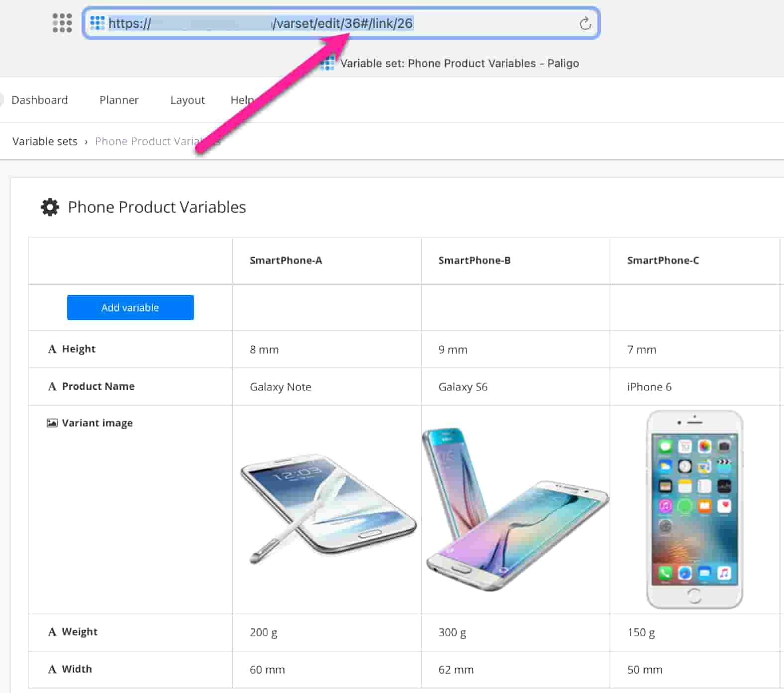Edit the 60 mm width value

point(267,670)
